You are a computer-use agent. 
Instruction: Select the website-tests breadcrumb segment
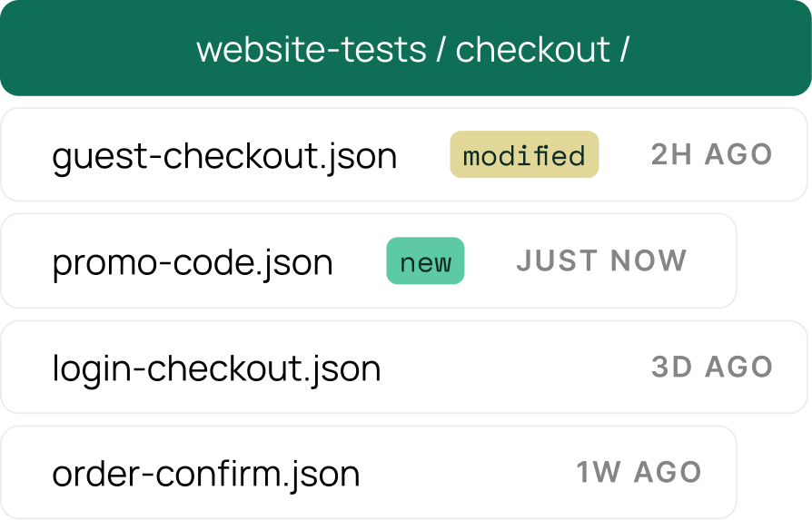[x=312, y=50]
